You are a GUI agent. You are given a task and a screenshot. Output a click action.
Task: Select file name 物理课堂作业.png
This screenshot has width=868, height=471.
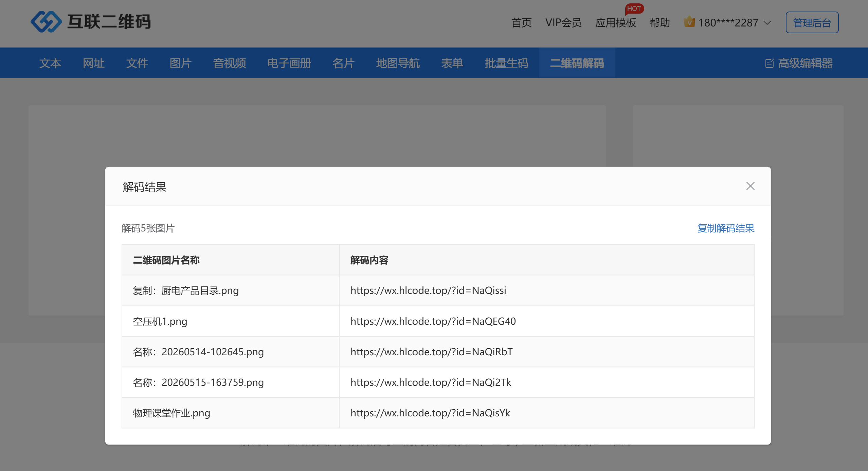point(171,413)
